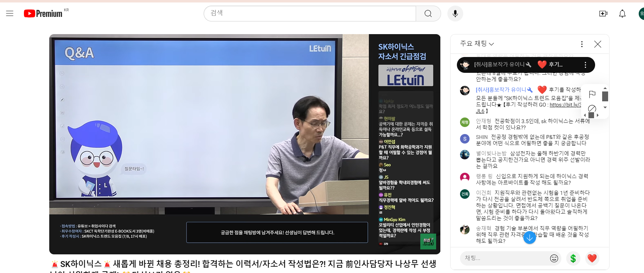Screen dimensions: 644x273
Task: Click 이건희 username in chat
Action: pyautogui.click(x=484, y=193)
